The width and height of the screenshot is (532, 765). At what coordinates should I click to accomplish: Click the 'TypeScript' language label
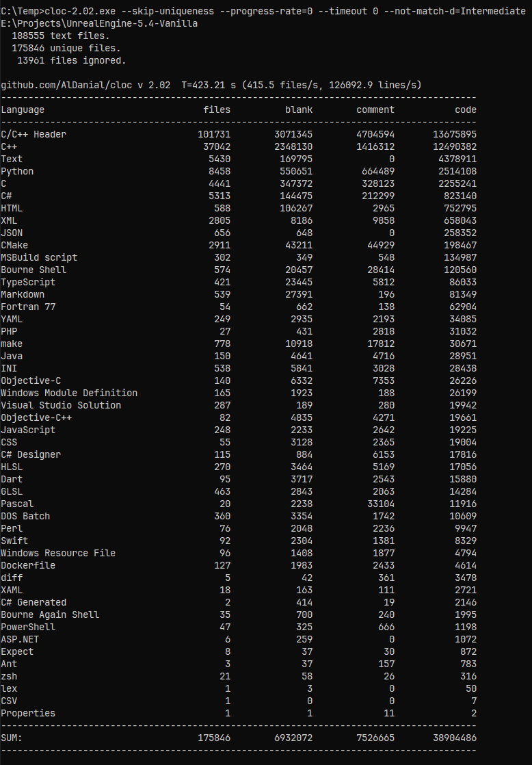[28, 282]
